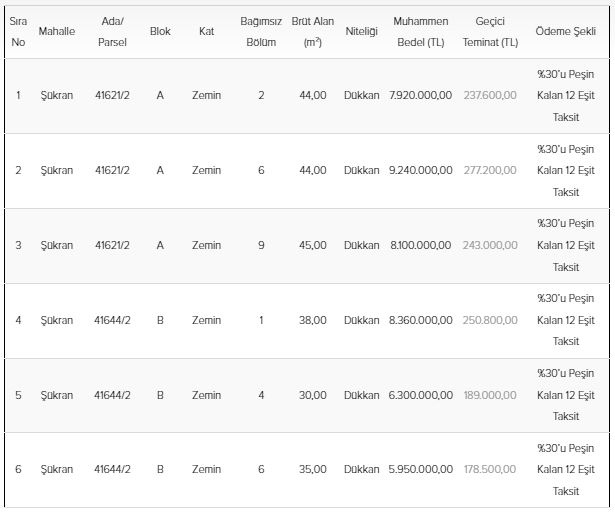Click the 45,00 gross area cell
This screenshot has width=615, height=514.
313,245
